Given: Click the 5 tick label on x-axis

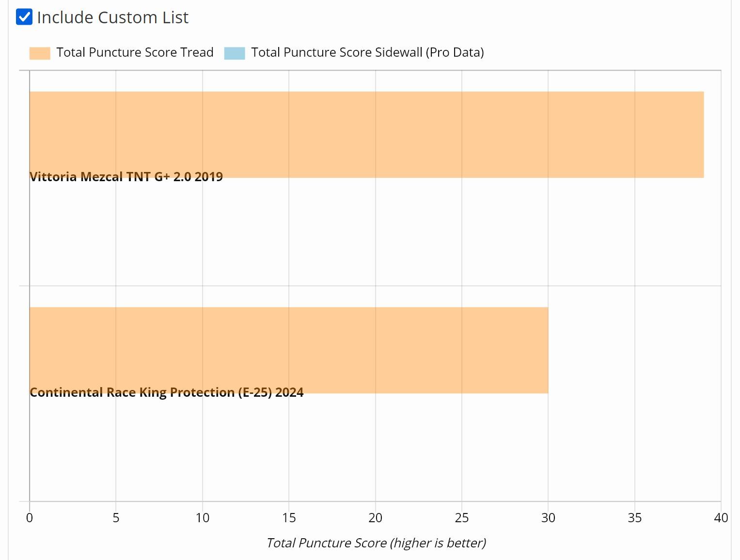Looking at the screenshot, I should [x=116, y=518].
